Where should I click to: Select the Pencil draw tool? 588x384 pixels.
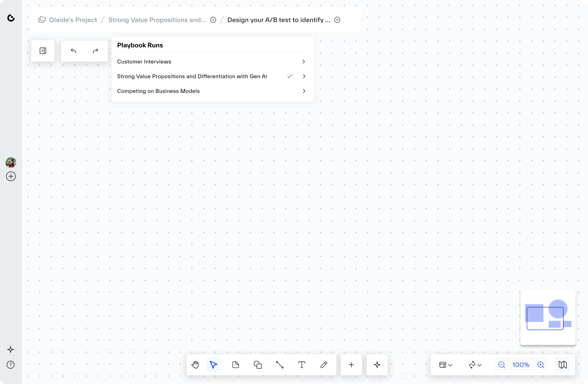324,365
